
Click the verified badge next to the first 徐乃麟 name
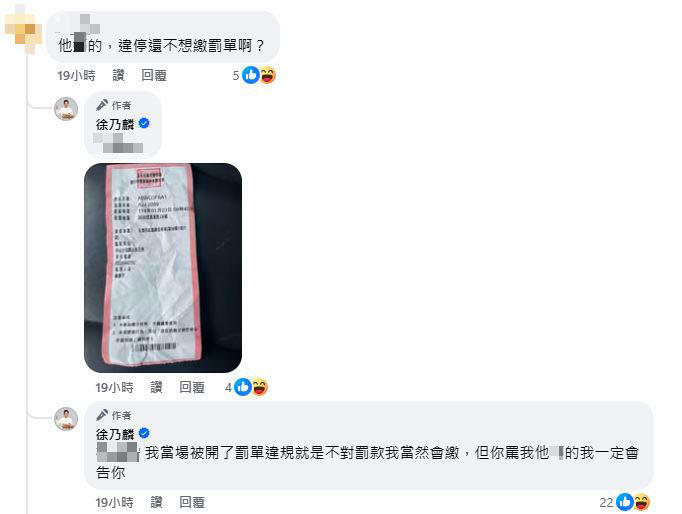[144, 124]
